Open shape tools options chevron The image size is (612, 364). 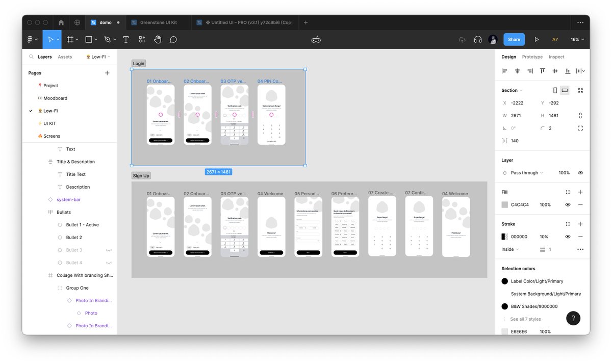[95, 40]
